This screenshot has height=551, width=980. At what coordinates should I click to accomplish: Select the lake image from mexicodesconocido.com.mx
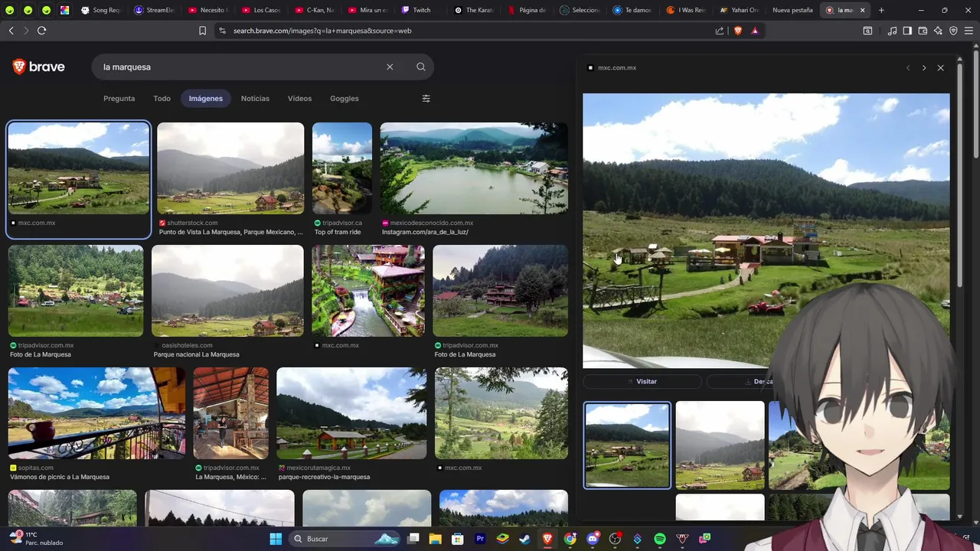[474, 168]
